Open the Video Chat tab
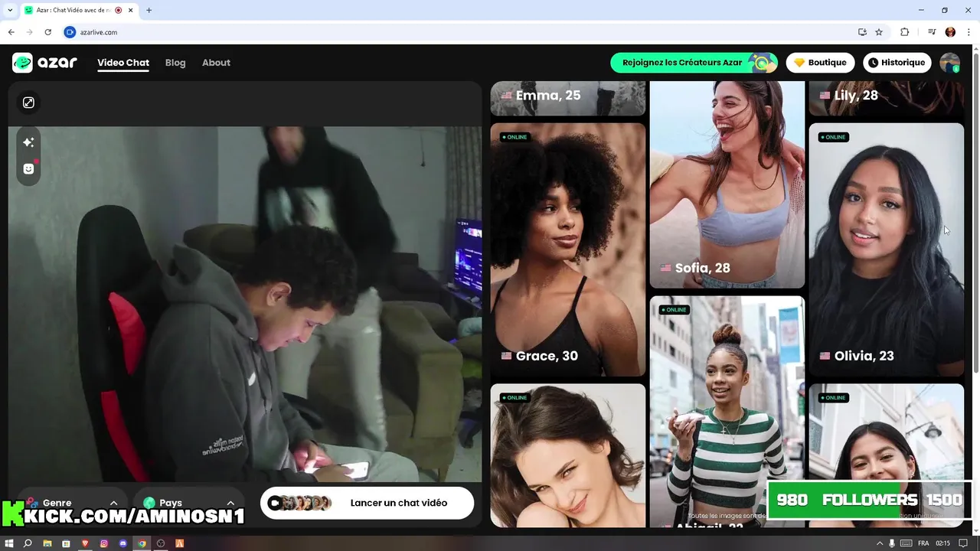 click(123, 63)
